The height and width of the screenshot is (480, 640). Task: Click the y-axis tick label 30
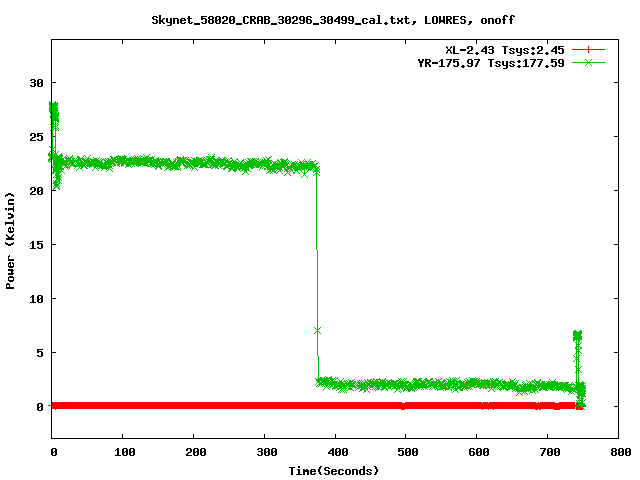(36, 83)
